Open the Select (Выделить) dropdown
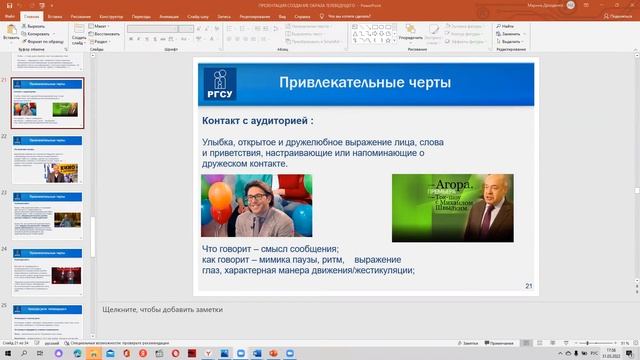This screenshot has width=640, height=360. [510, 42]
